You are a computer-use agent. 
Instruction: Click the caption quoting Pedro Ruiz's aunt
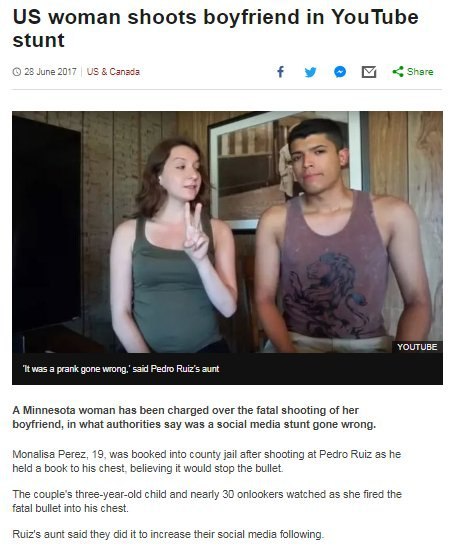coord(121,369)
